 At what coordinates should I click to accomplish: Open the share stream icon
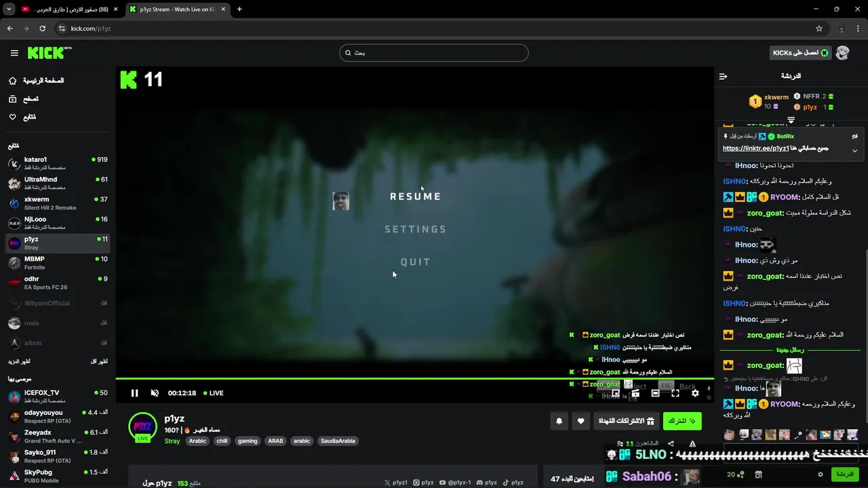coord(671,444)
